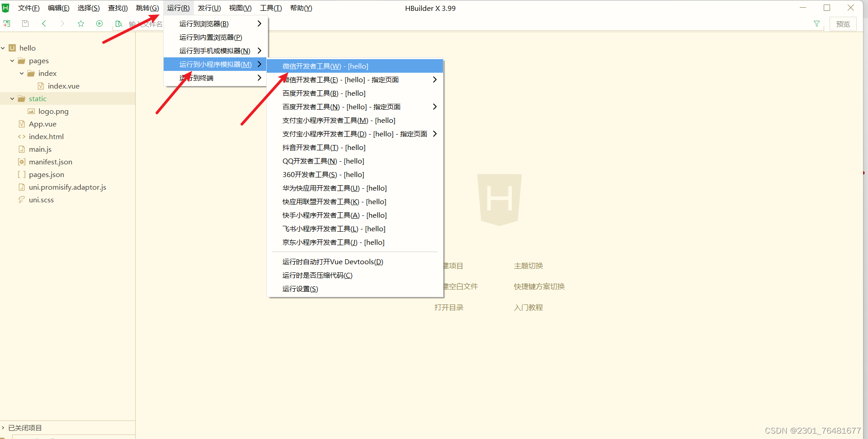Click the hello project icon

pyautogui.click(x=12, y=48)
